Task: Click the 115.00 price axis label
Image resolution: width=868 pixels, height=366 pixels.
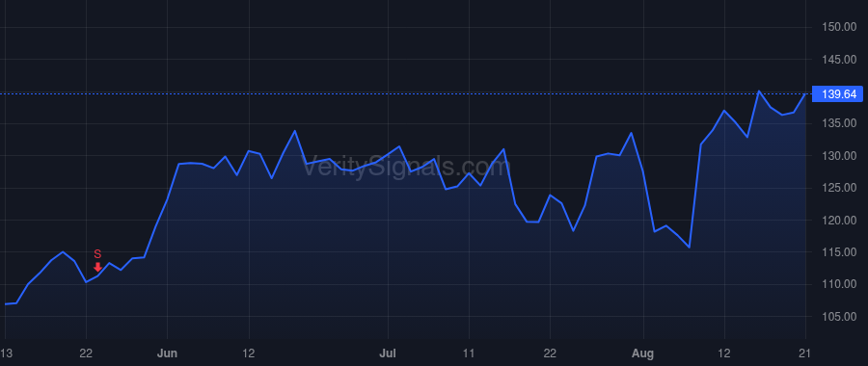Action: pos(839,252)
